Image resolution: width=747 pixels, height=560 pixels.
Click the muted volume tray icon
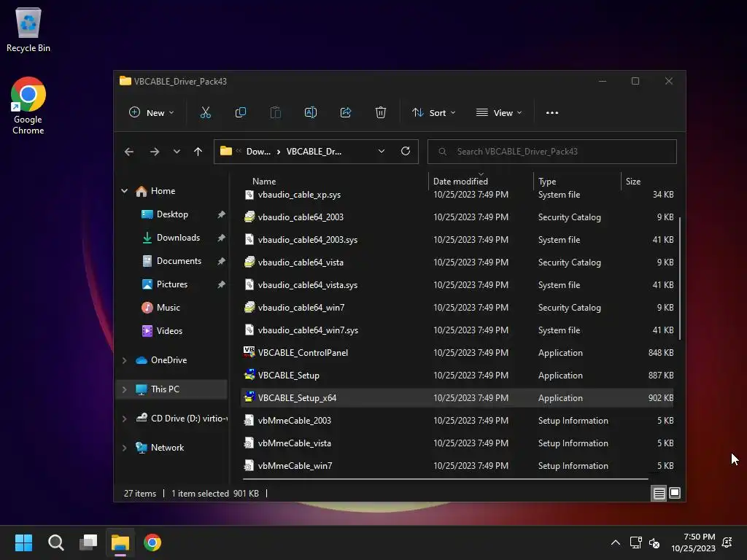click(x=654, y=542)
